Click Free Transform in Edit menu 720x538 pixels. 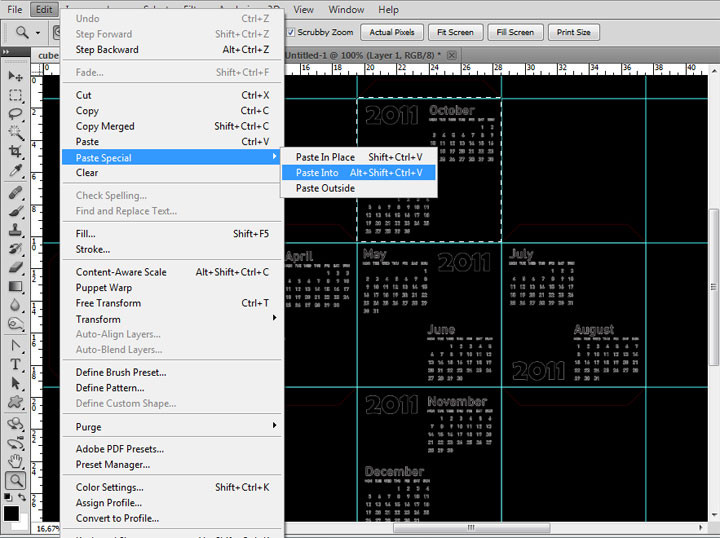pyautogui.click(x=108, y=303)
